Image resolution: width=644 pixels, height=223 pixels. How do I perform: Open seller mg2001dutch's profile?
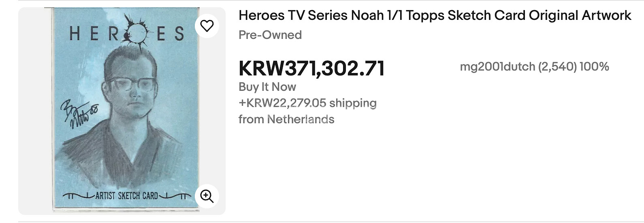497,66
